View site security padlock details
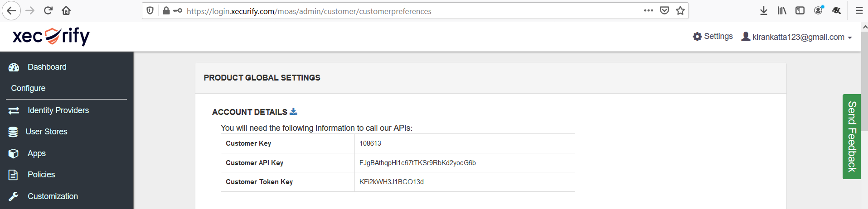Viewport: 868px width, 209px height. (166, 11)
